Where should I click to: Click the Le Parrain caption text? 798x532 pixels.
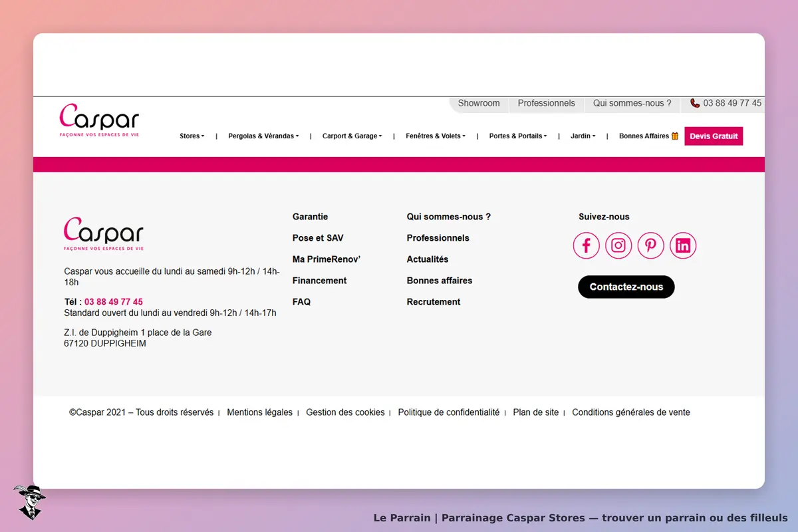[581, 518]
